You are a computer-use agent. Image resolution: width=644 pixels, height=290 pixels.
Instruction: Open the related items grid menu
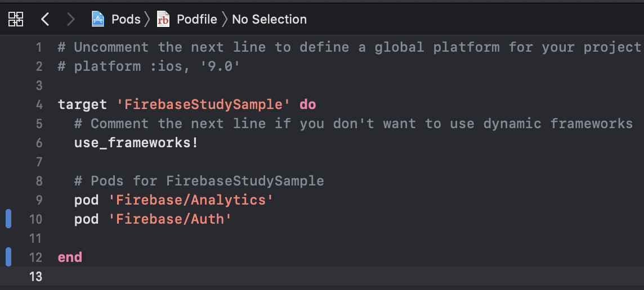click(x=16, y=19)
